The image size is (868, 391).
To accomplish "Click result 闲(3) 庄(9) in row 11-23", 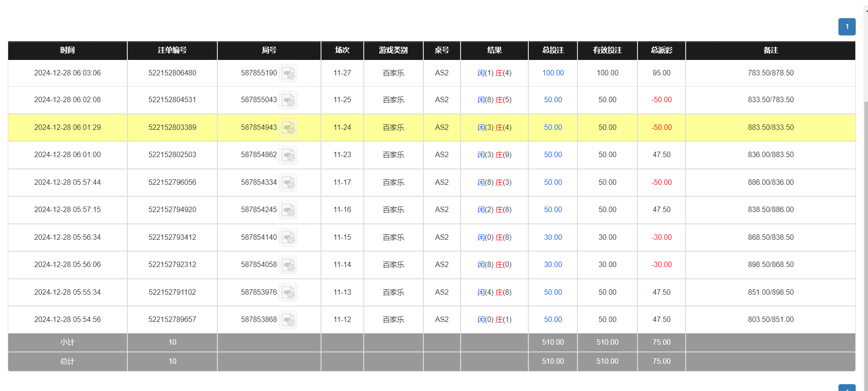I will coord(494,155).
